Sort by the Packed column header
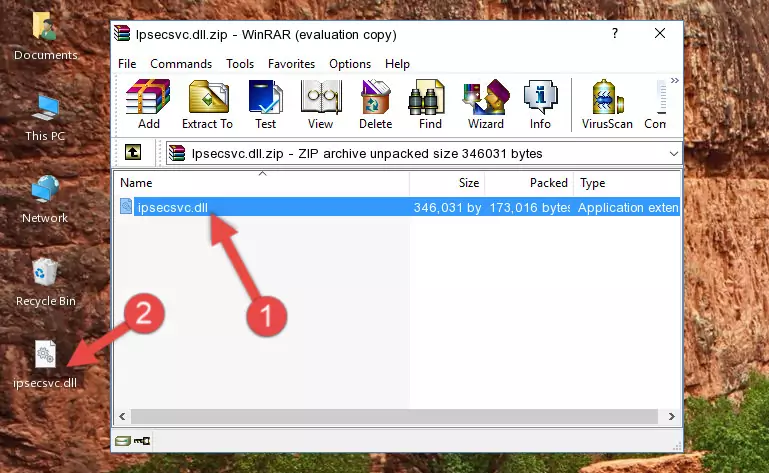 point(529,183)
